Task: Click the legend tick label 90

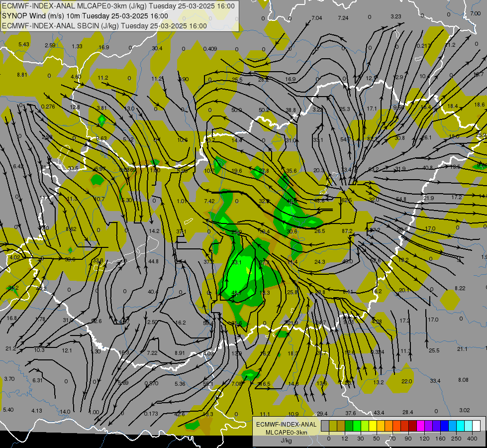Action: (x=408, y=439)
